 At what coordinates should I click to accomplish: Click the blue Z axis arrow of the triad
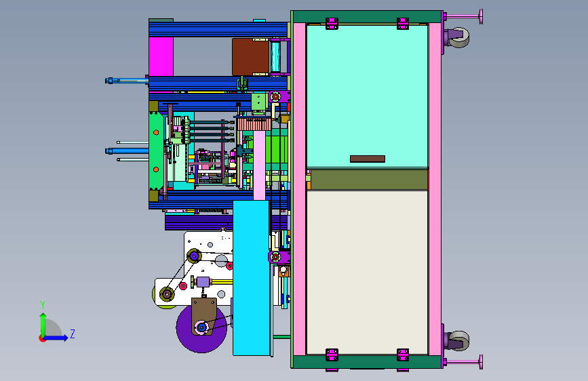[57, 338]
